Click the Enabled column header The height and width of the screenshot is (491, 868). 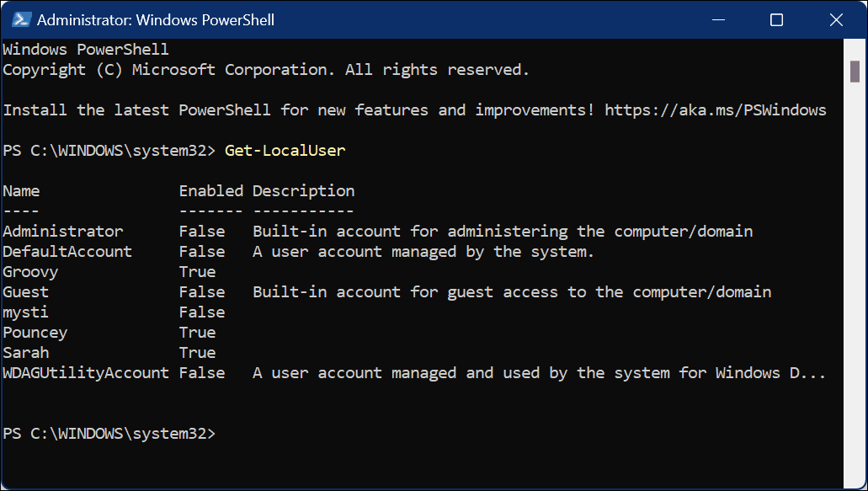click(210, 190)
